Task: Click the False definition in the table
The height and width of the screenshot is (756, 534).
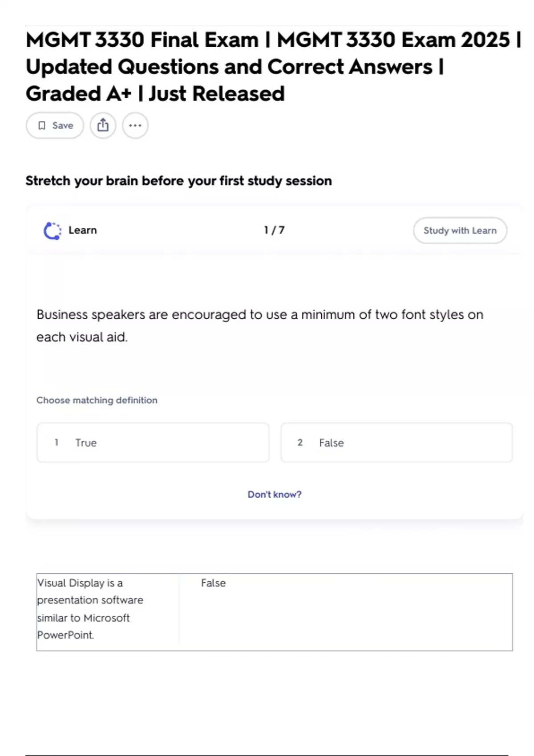Action: pyautogui.click(x=213, y=583)
